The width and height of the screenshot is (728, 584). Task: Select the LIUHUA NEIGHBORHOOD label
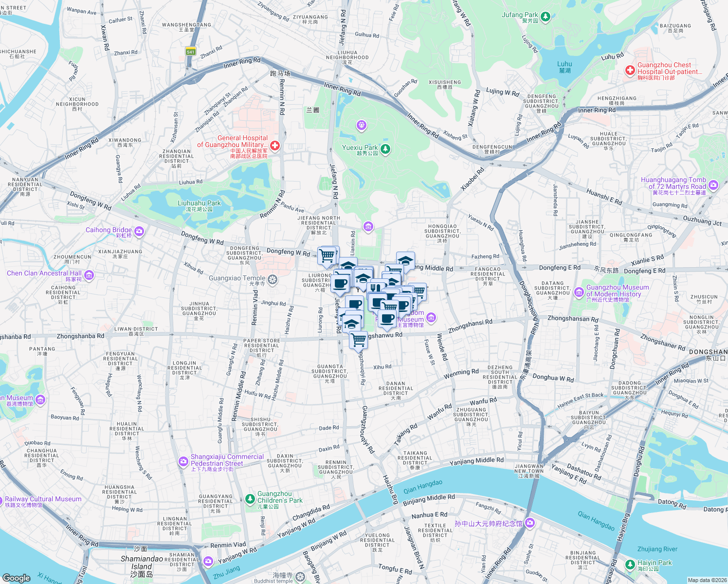pos(347,57)
